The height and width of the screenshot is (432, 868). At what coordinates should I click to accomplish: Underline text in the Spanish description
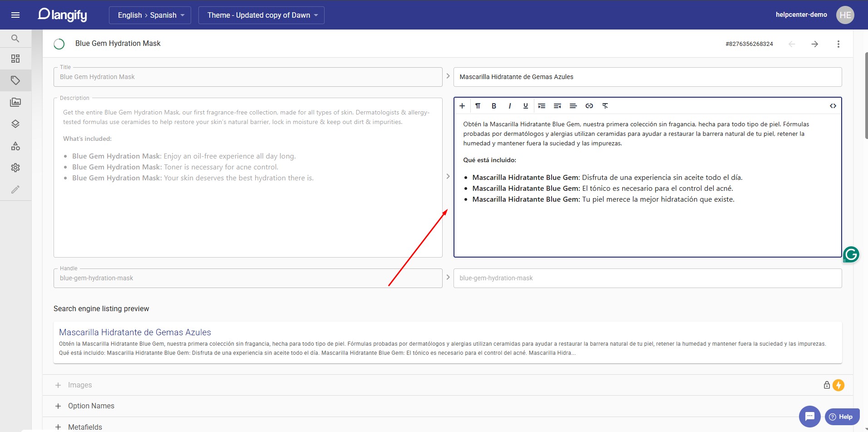pyautogui.click(x=525, y=105)
